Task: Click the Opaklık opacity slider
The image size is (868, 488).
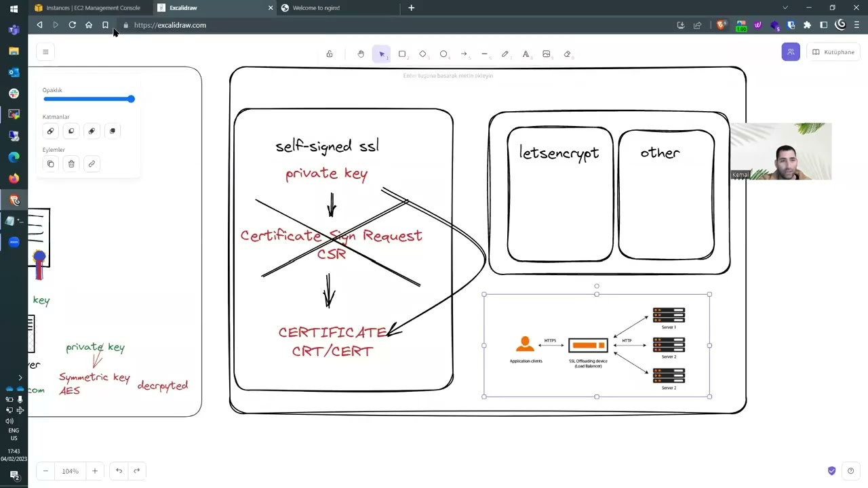Action: click(89, 99)
